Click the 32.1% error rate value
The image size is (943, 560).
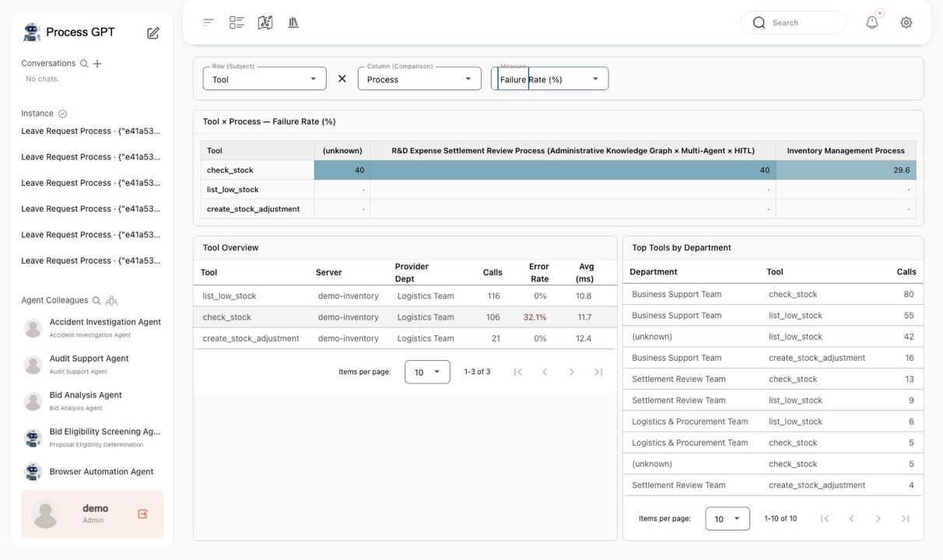pos(535,317)
